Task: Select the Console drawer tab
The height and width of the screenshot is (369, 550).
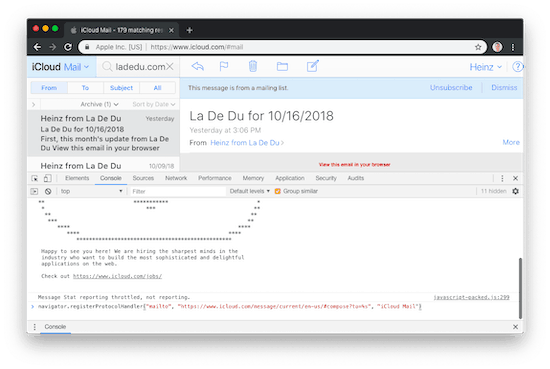Action: (x=55, y=327)
